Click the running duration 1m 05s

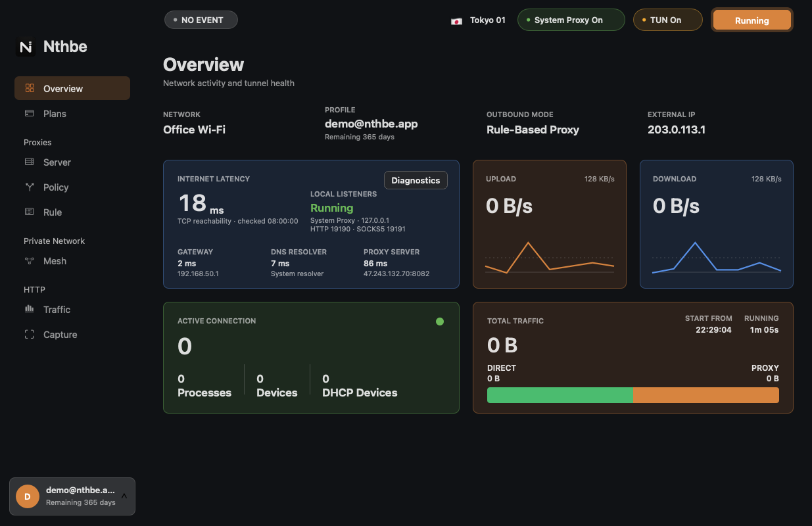(x=764, y=330)
